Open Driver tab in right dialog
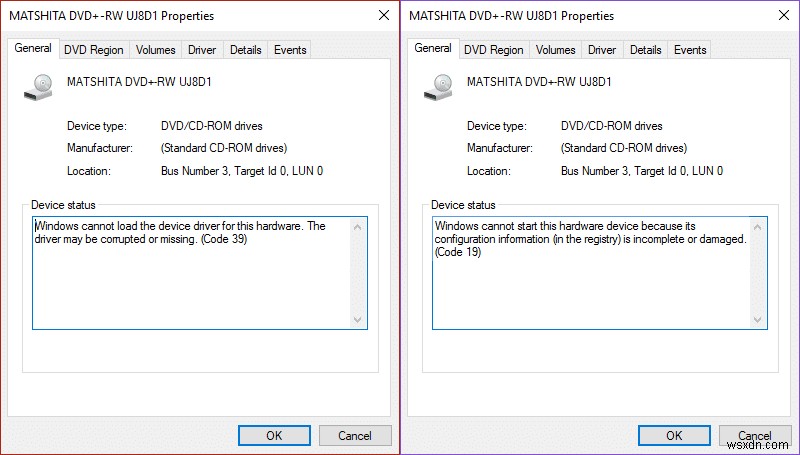The height and width of the screenshot is (455, 800). pyautogui.click(x=602, y=50)
